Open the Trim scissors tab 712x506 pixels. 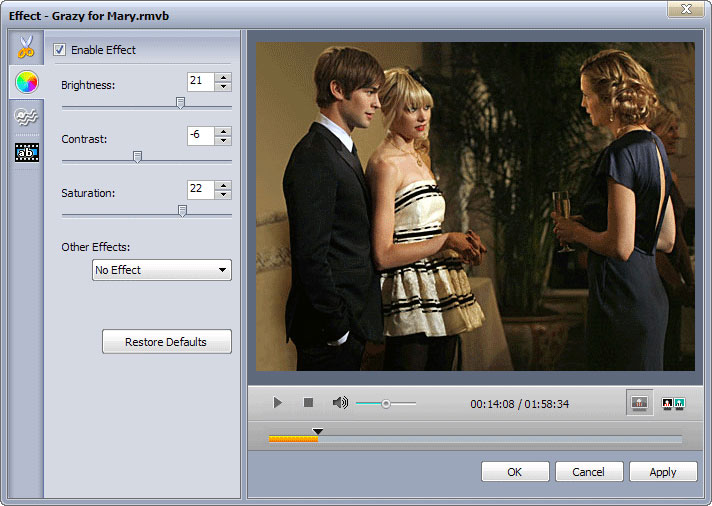point(26,47)
